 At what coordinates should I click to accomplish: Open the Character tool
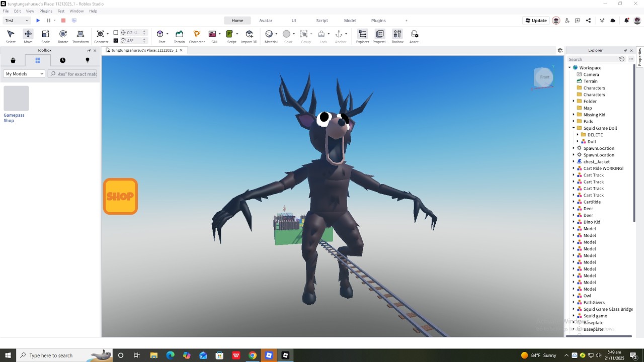click(x=197, y=36)
